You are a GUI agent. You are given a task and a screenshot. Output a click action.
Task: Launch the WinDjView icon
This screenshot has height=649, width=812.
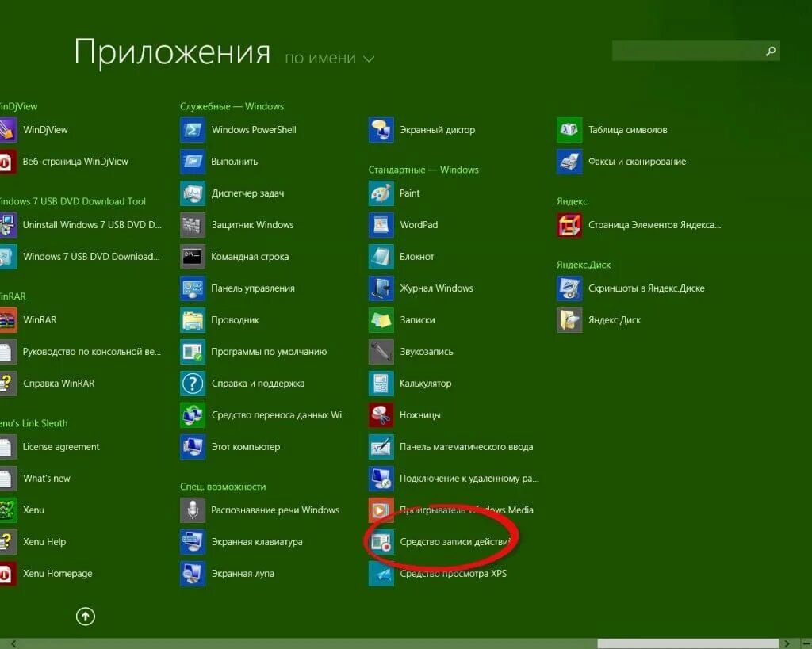pos(8,130)
